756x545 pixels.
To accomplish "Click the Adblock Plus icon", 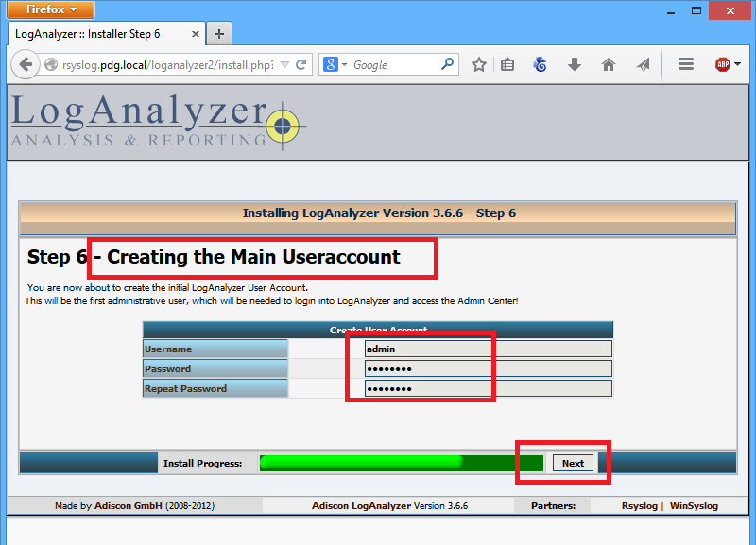I will (x=723, y=65).
